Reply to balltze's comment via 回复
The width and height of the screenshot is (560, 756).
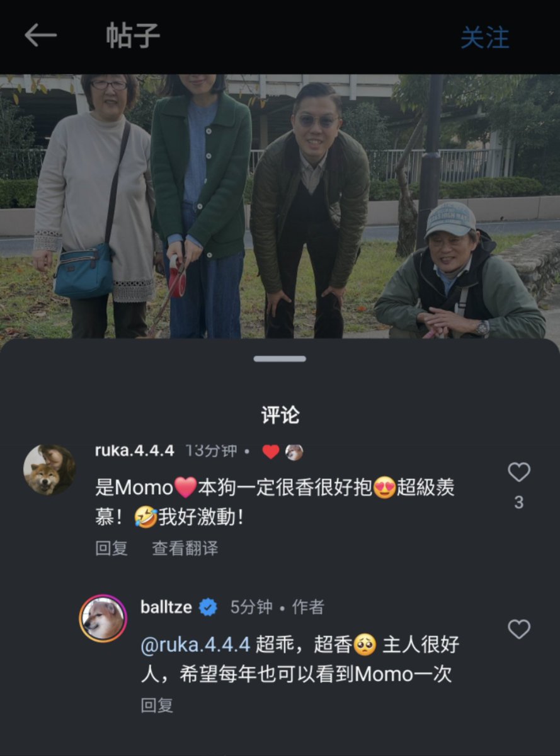(x=157, y=705)
